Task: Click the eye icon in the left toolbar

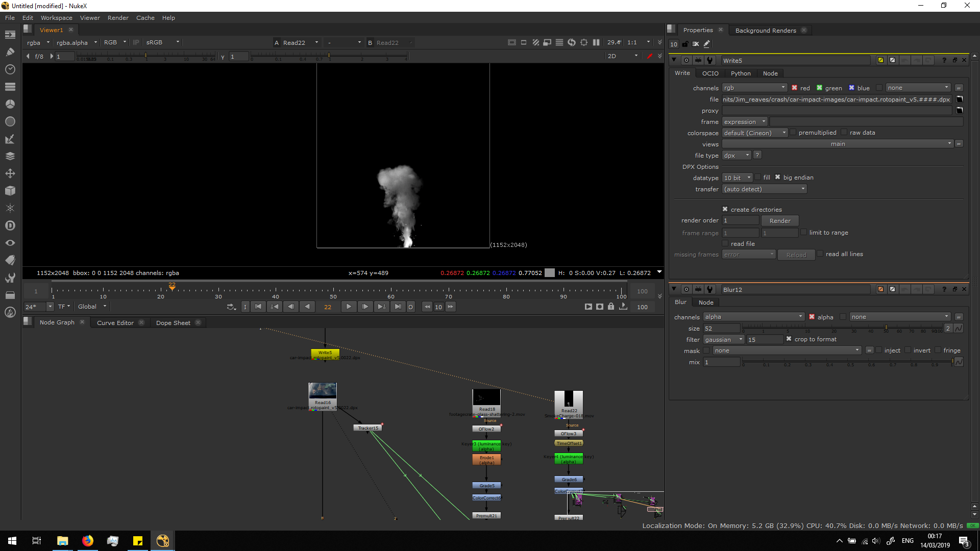Action: click(10, 243)
